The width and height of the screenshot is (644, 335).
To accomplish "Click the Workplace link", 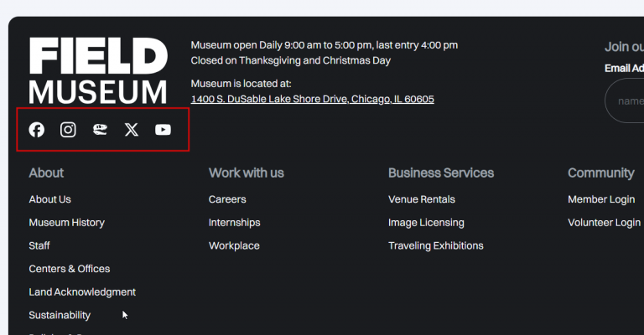I will pyautogui.click(x=234, y=246).
